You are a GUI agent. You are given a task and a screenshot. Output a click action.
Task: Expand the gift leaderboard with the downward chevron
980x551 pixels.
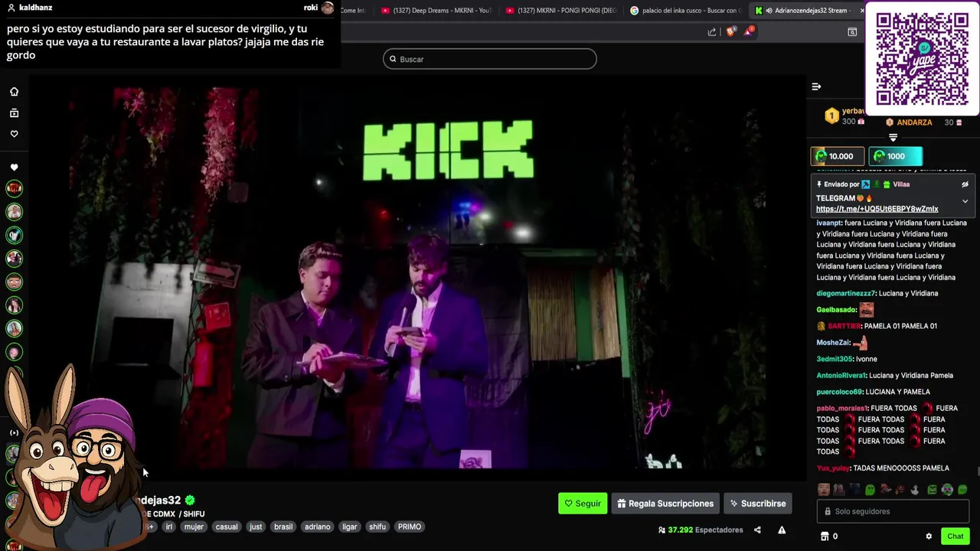pos(893,138)
